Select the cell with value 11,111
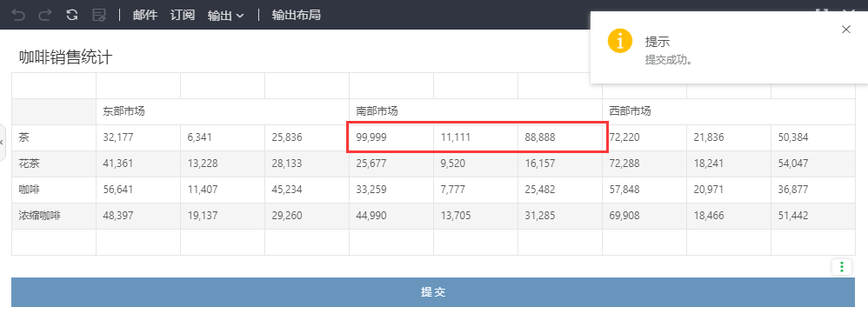This screenshot has height=314, width=868. point(476,137)
